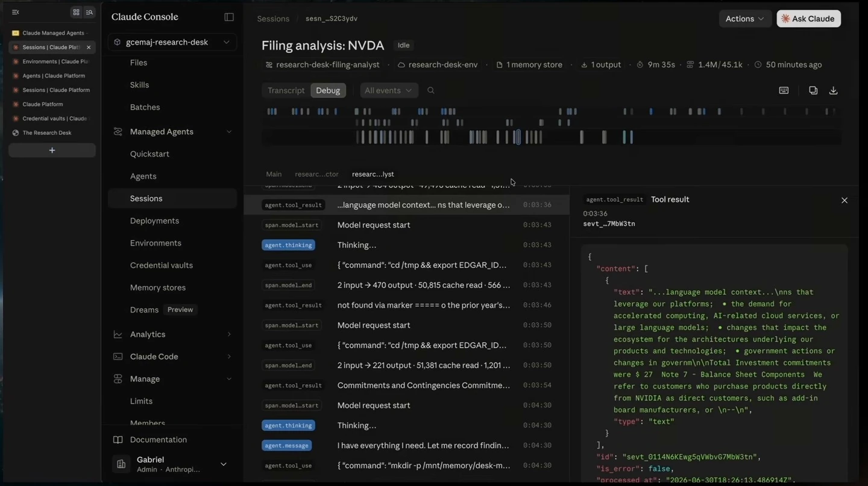
Task: Switch to the Transcript view
Action: pyautogui.click(x=286, y=90)
